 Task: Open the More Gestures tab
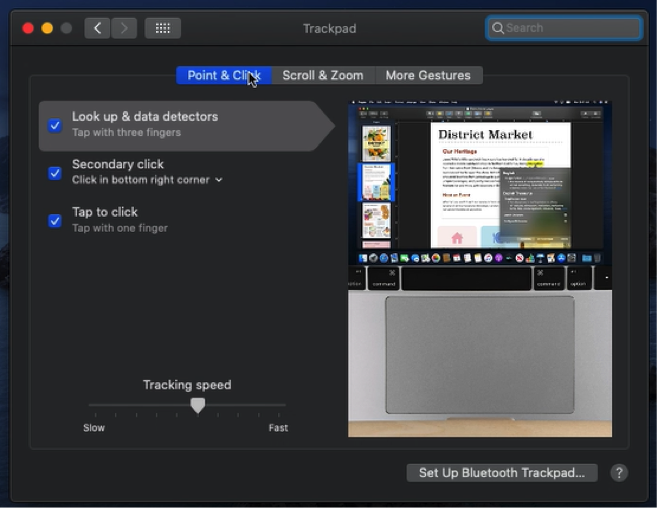[428, 75]
